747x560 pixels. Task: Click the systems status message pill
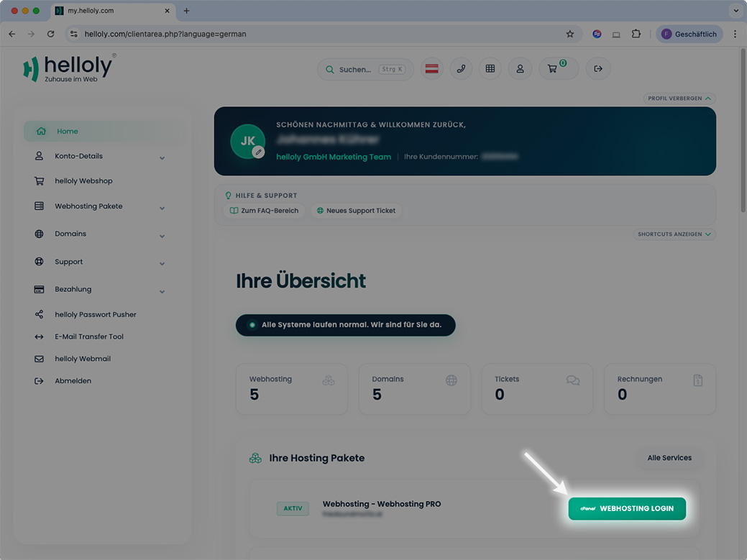[345, 325]
